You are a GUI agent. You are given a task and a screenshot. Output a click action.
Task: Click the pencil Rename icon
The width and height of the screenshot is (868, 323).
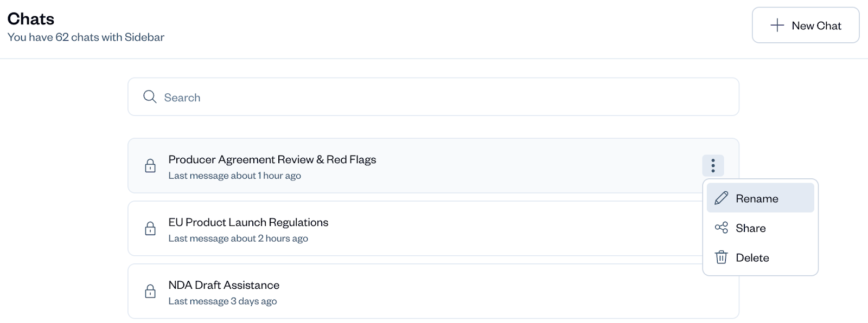[721, 198]
